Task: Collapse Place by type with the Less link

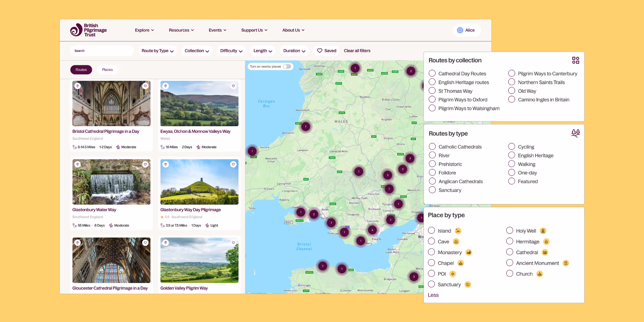Action: pyautogui.click(x=433, y=295)
